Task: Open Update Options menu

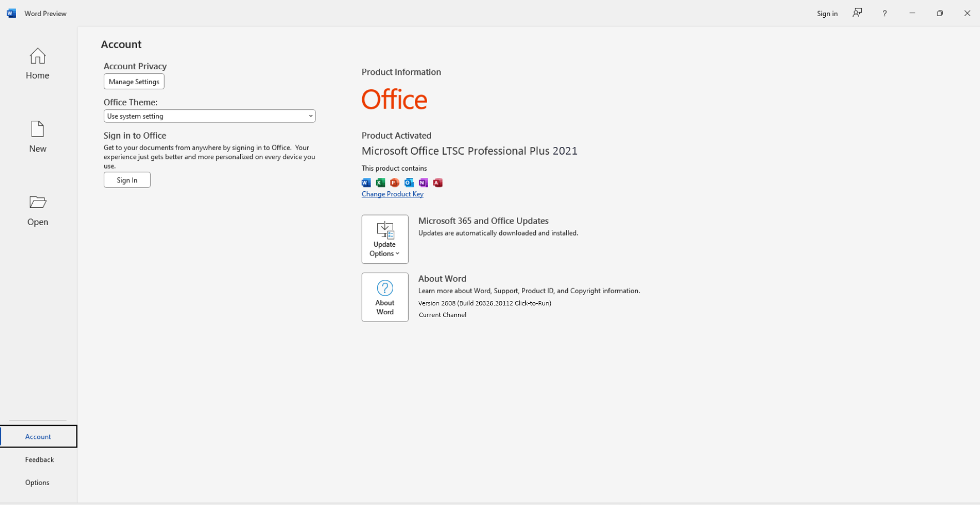Action: point(385,239)
